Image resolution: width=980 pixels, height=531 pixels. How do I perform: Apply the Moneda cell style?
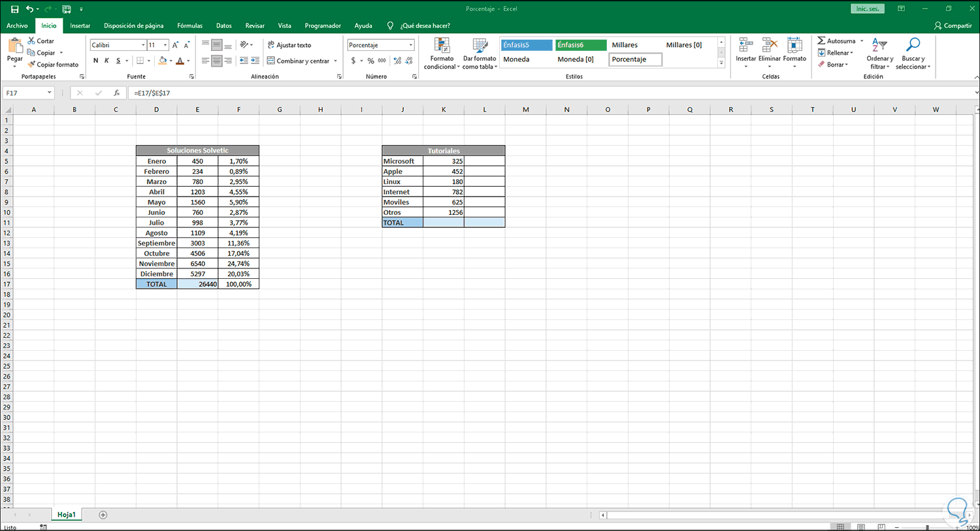[x=527, y=59]
